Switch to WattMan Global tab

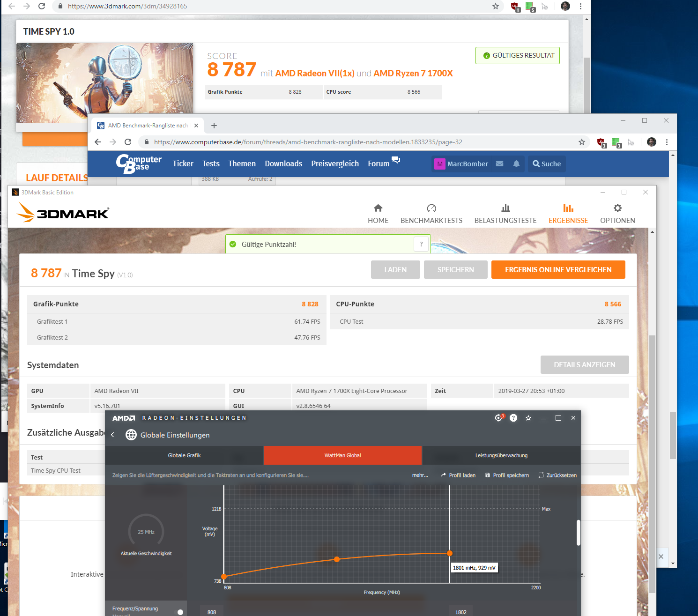click(343, 455)
